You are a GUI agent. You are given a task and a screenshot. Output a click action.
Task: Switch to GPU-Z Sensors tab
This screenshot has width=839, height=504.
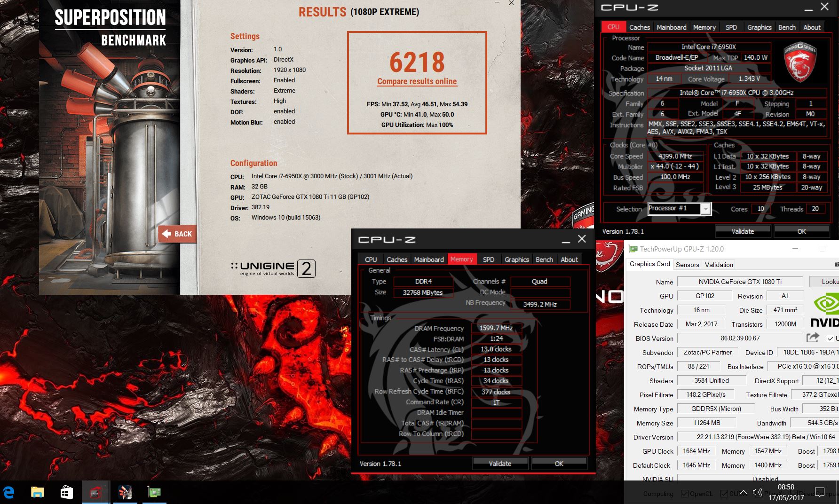click(687, 265)
